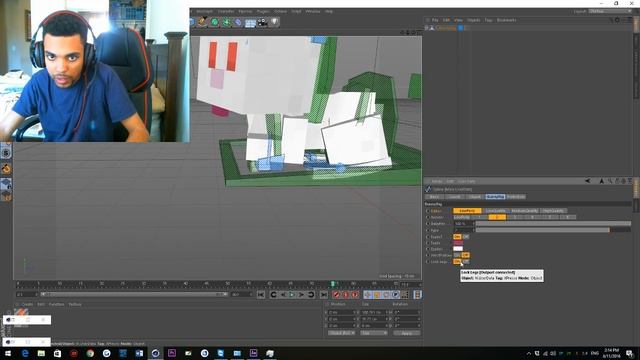Open User Data menu in Attribute Manager
The width and height of the screenshot is (640, 360).
click(x=466, y=181)
